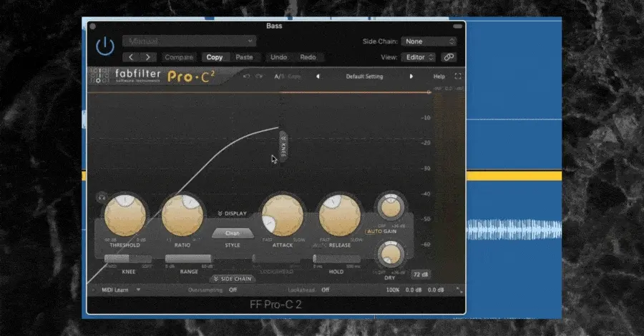Viewport: 644px width, 336px height.
Task: Toggle full screen mode icon
Action: (458, 76)
